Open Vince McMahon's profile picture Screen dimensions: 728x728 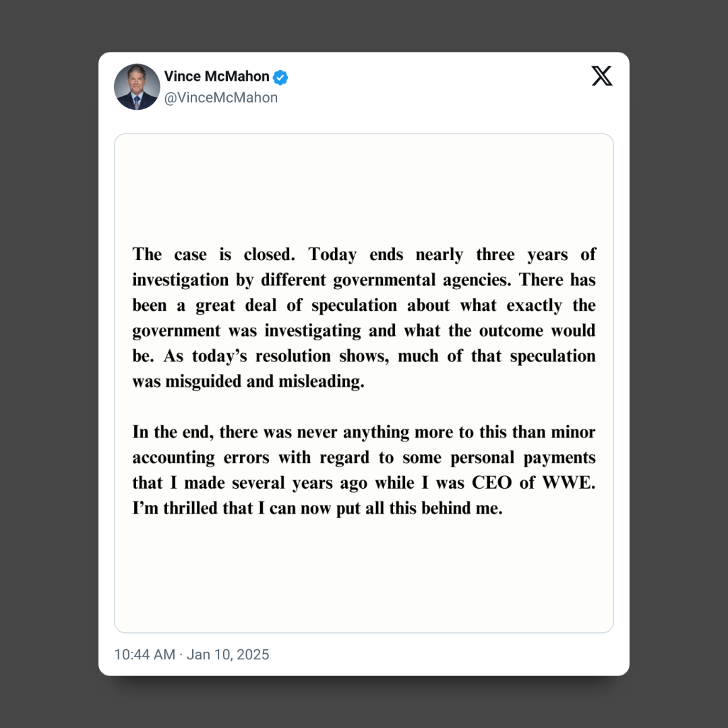[137, 87]
